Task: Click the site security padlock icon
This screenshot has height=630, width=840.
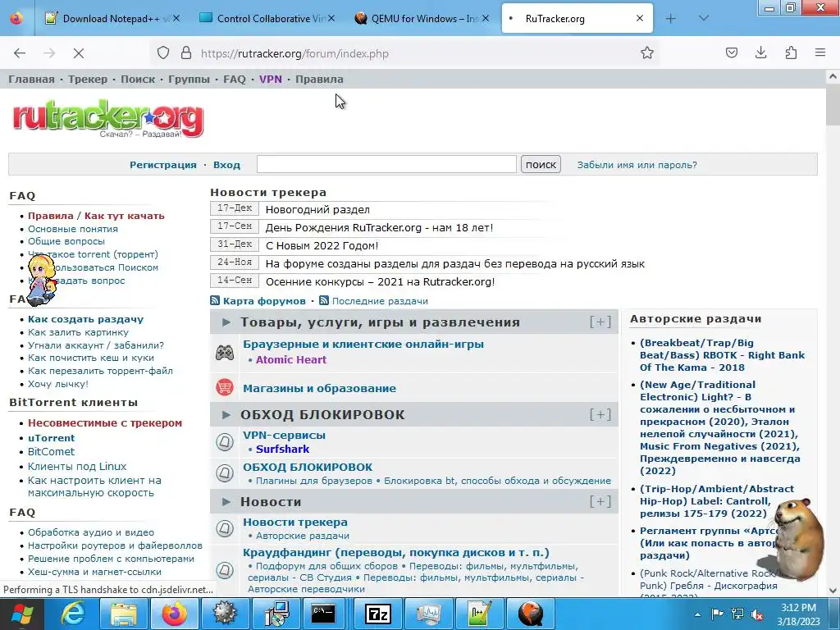Action: (186, 53)
